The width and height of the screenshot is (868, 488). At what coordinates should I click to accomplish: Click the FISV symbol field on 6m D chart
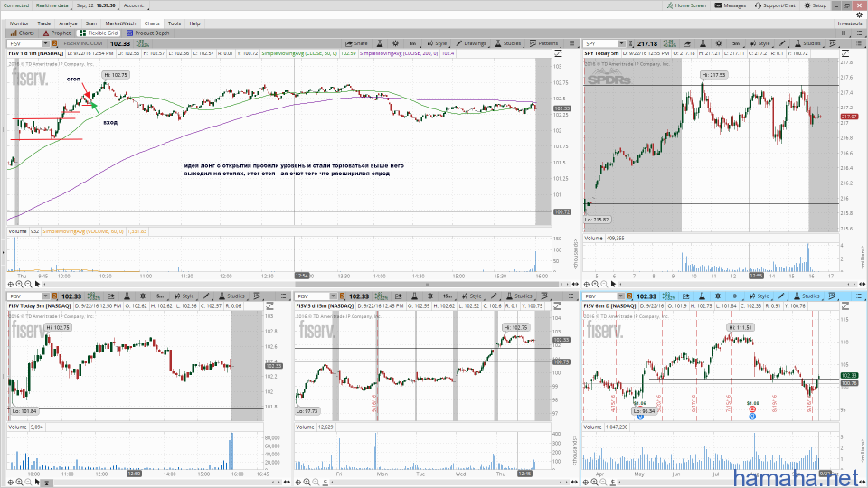(600, 296)
